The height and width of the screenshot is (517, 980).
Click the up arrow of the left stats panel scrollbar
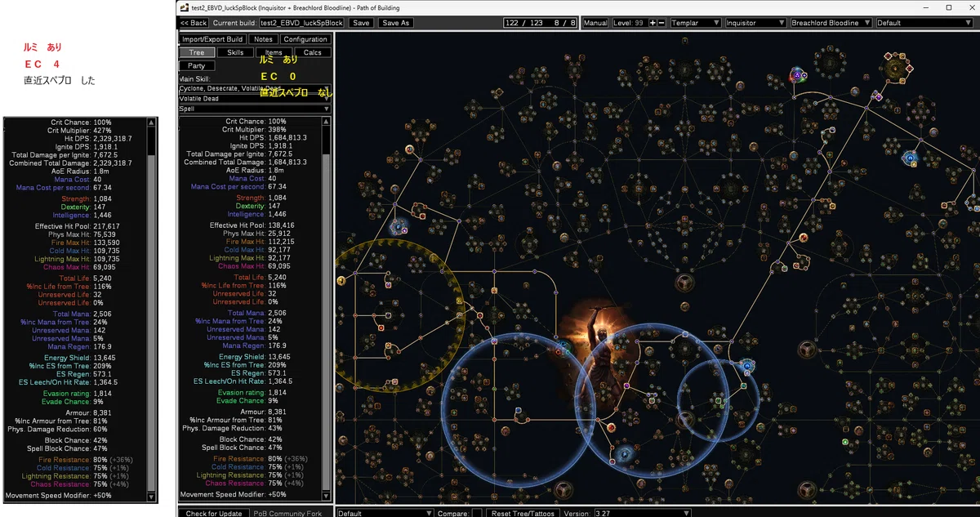151,122
